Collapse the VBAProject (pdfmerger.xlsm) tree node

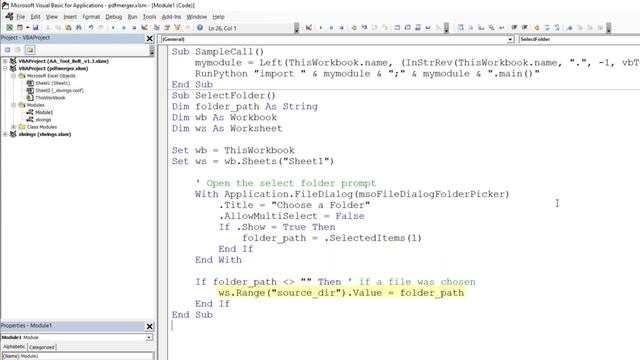tap(5, 69)
